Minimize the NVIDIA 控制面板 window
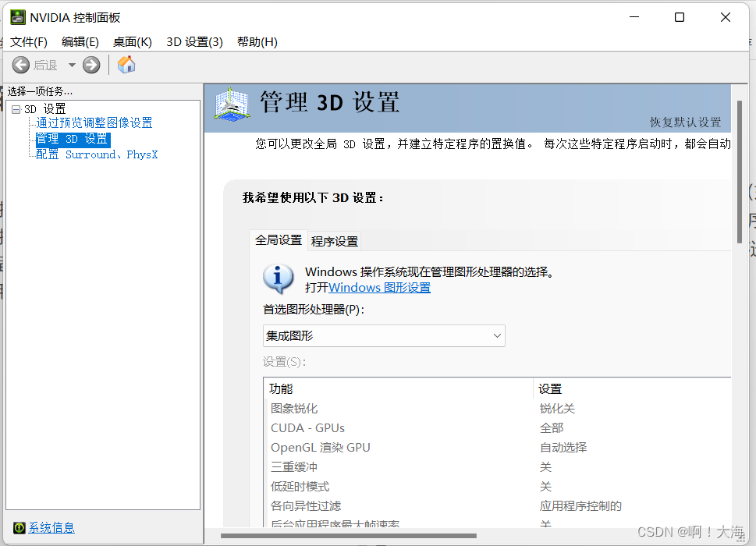The image size is (756, 546). (x=634, y=17)
